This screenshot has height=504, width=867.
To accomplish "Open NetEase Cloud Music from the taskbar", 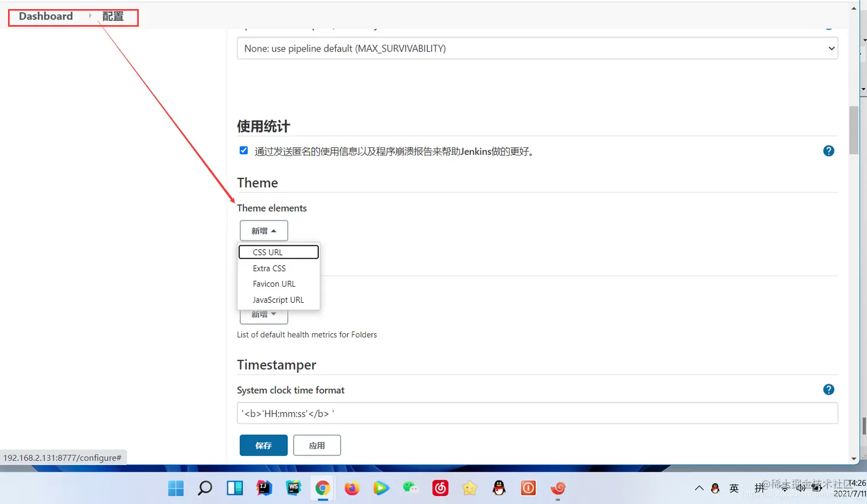I will [440, 488].
